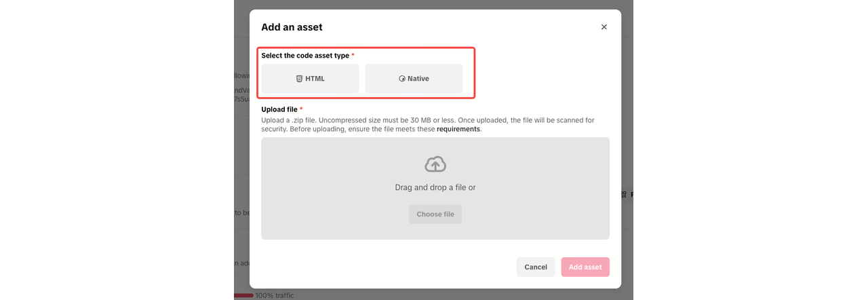Click the .zip upload instructions paragraph

point(428,125)
